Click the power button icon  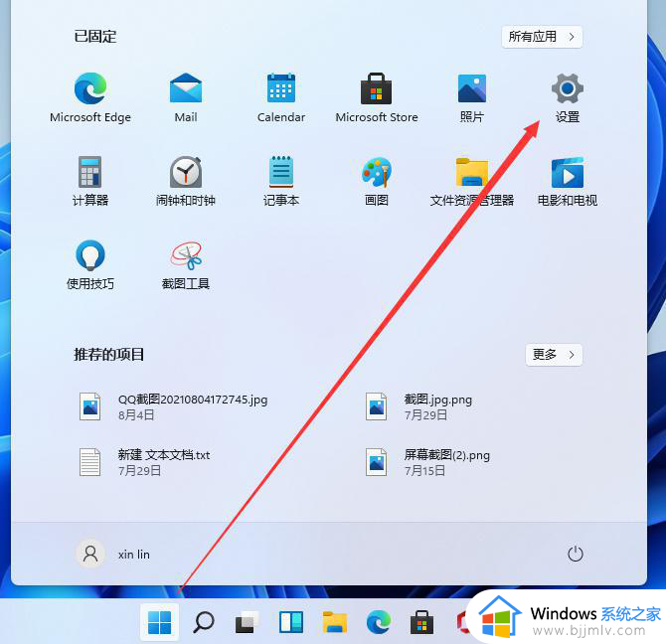coord(576,554)
